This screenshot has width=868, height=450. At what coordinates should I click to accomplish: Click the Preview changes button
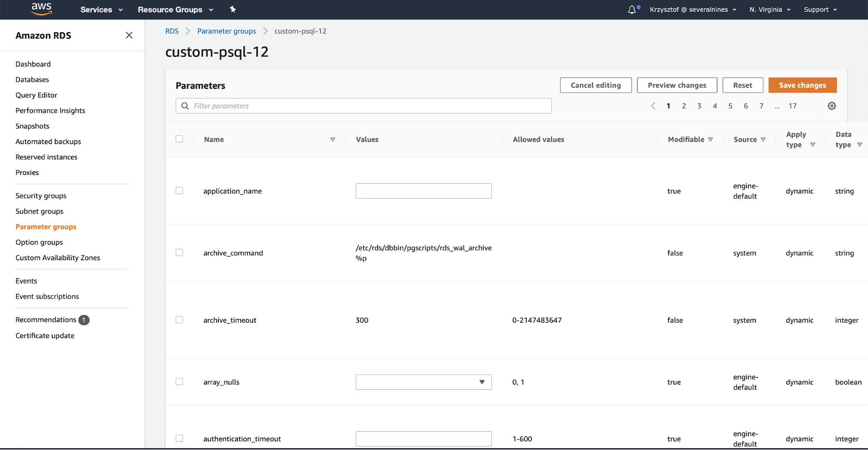click(x=677, y=85)
